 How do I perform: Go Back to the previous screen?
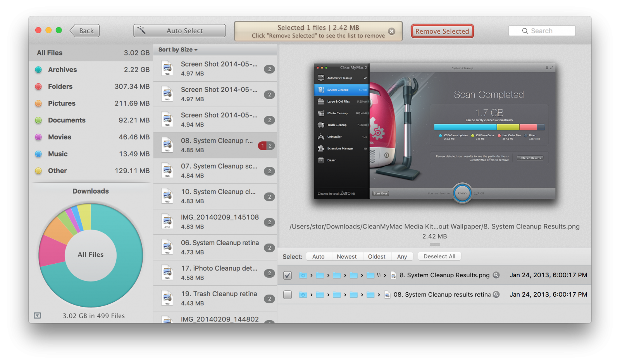85,31
